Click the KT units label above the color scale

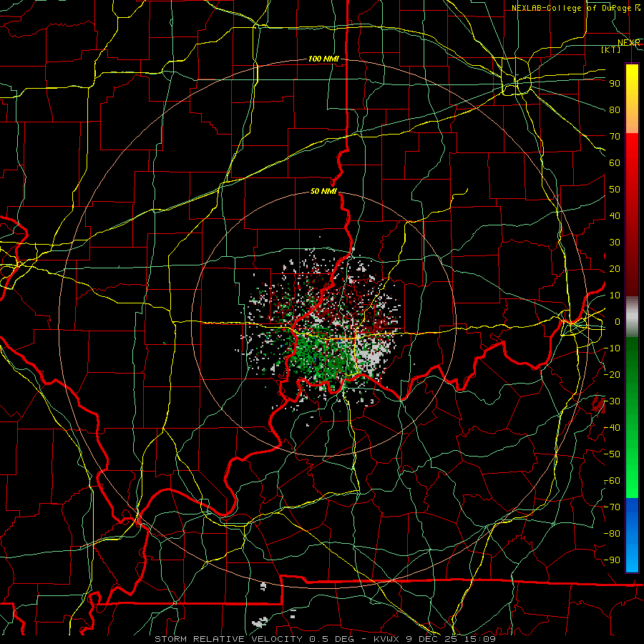[611, 49]
